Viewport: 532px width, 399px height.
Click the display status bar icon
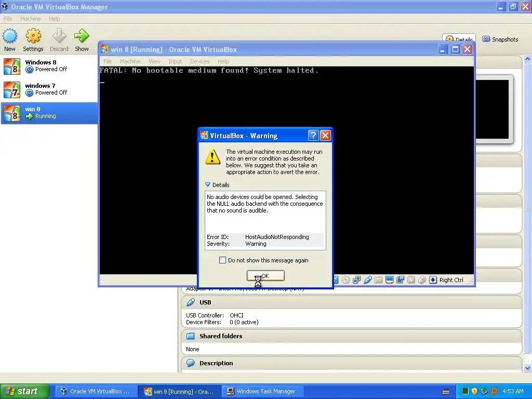coord(390,280)
